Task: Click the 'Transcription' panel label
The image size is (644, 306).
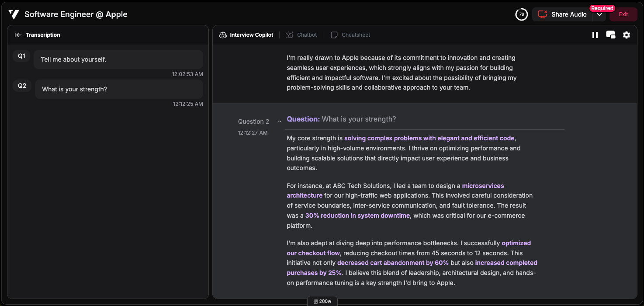Action: click(x=43, y=35)
